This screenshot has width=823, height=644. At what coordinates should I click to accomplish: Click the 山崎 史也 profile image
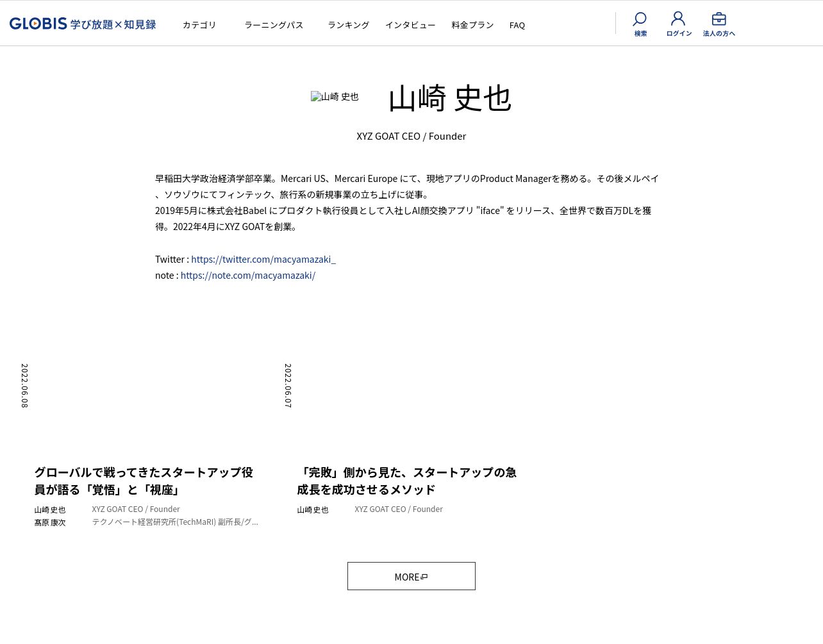[335, 97]
